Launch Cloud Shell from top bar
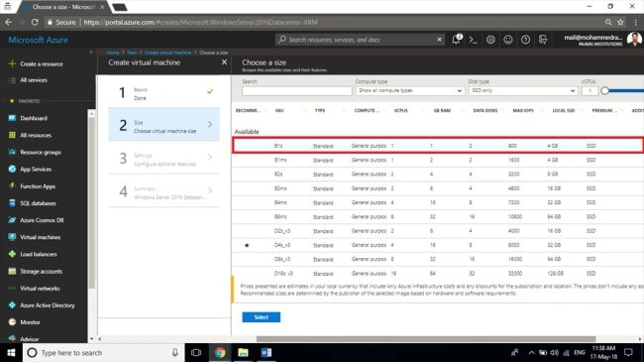The image size is (644, 362). (474, 40)
